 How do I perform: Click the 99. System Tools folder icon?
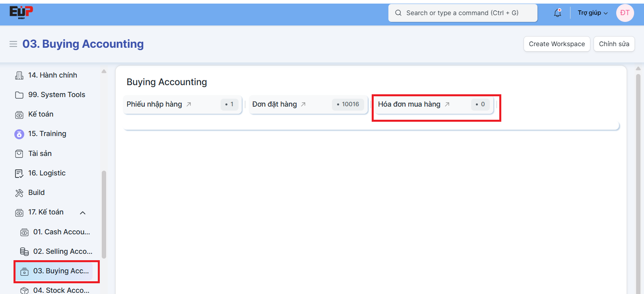[x=19, y=95]
